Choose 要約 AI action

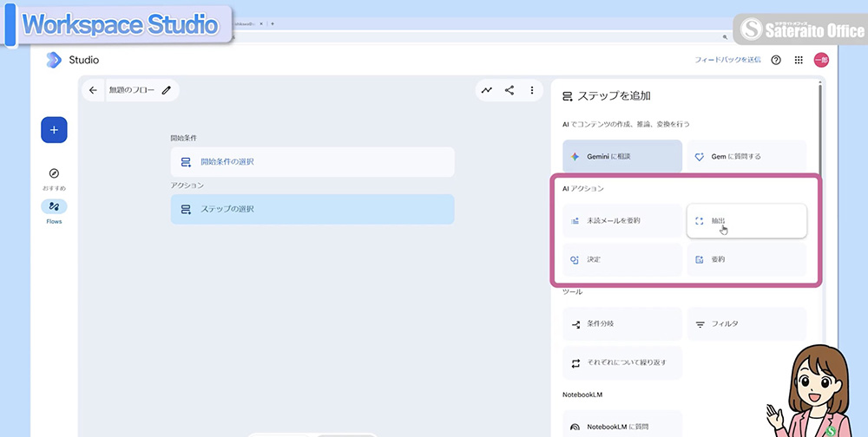coord(746,259)
